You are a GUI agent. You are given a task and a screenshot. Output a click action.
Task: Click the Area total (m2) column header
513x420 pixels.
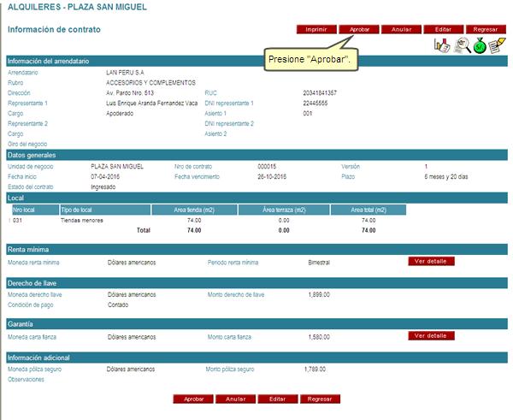pyautogui.click(x=369, y=210)
